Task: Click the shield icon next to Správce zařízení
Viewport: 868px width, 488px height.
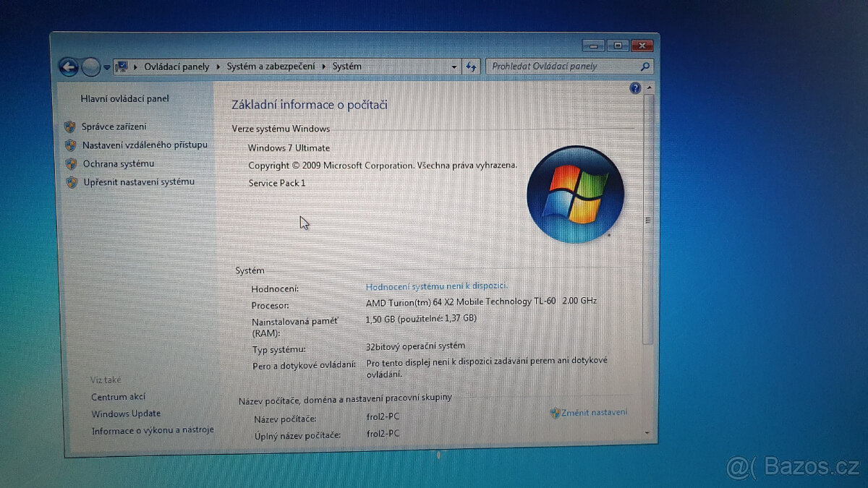Action: pos(71,127)
